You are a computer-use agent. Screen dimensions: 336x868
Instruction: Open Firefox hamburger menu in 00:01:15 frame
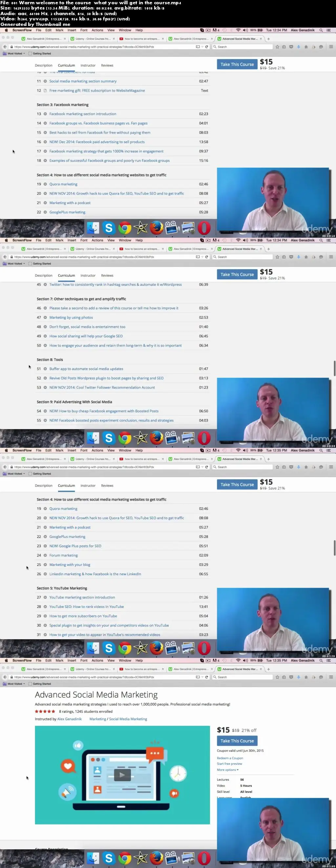pos(331,467)
